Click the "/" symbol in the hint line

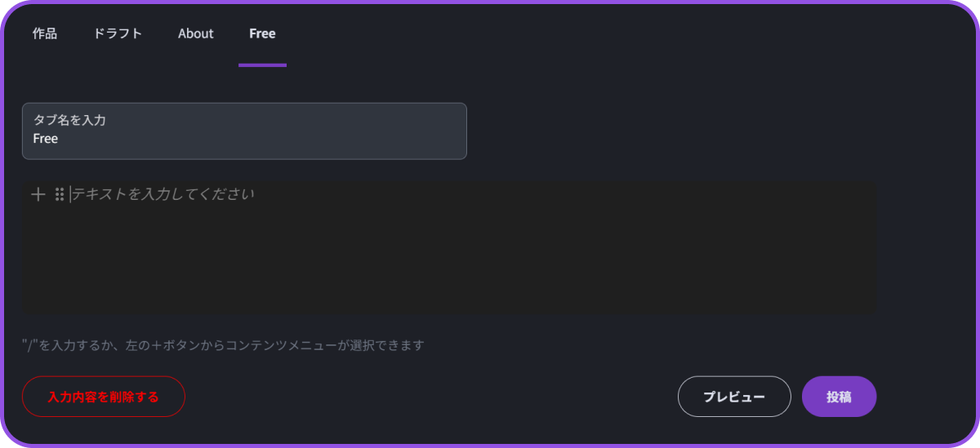click(x=29, y=345)
